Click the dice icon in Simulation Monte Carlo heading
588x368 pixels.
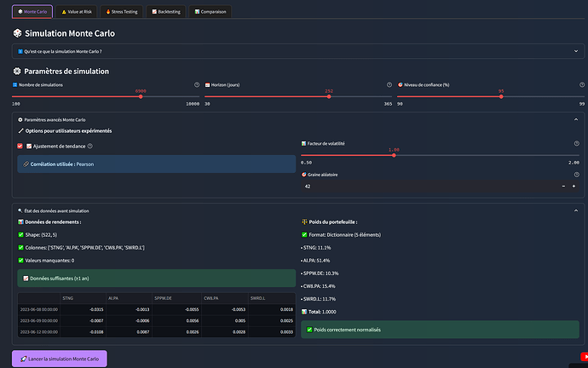point(18,33)
